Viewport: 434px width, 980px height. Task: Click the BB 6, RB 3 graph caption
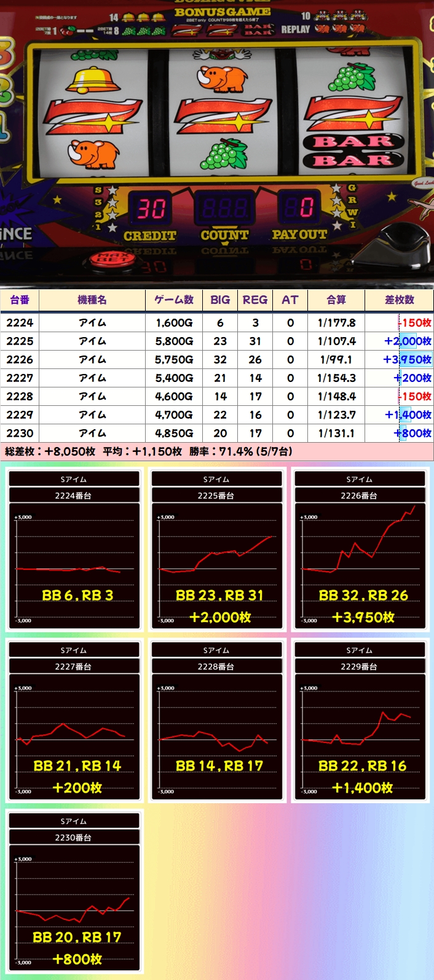click(77, 595)
